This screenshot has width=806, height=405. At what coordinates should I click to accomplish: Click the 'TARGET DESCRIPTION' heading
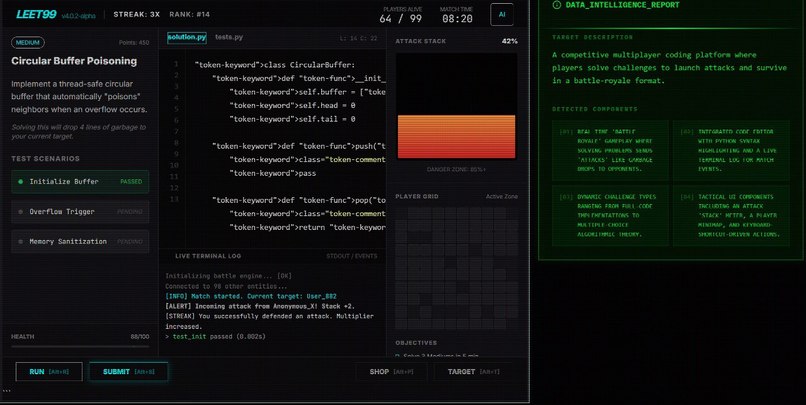click(x=592, y=38)
